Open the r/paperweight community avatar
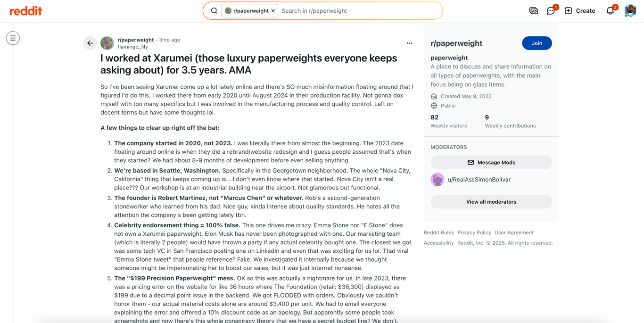This screenshot has height=323, width=644. [x=107, y=43]
